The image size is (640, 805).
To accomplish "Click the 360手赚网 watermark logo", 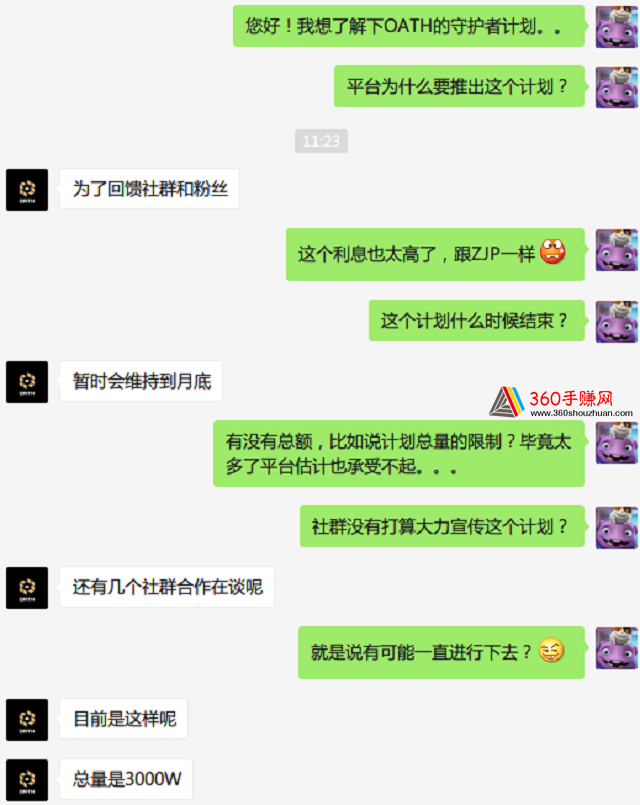I will [551, 401].
